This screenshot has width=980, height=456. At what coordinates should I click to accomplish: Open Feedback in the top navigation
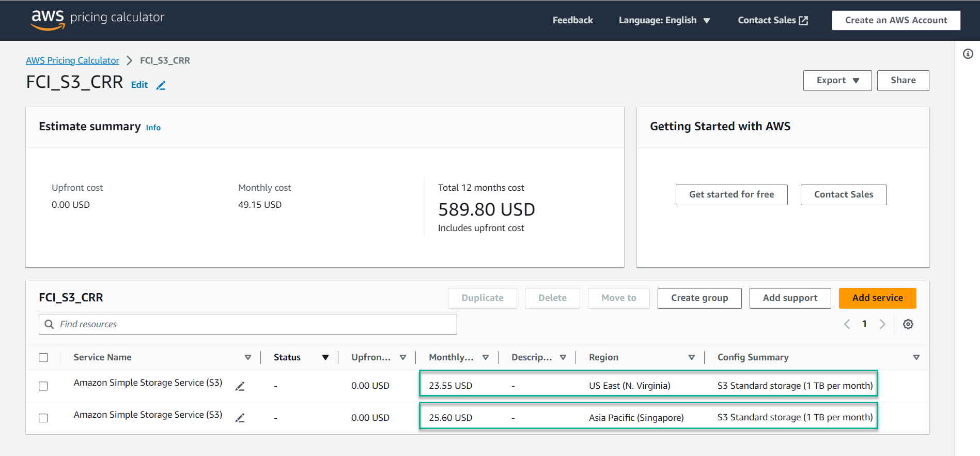[572, 20]
